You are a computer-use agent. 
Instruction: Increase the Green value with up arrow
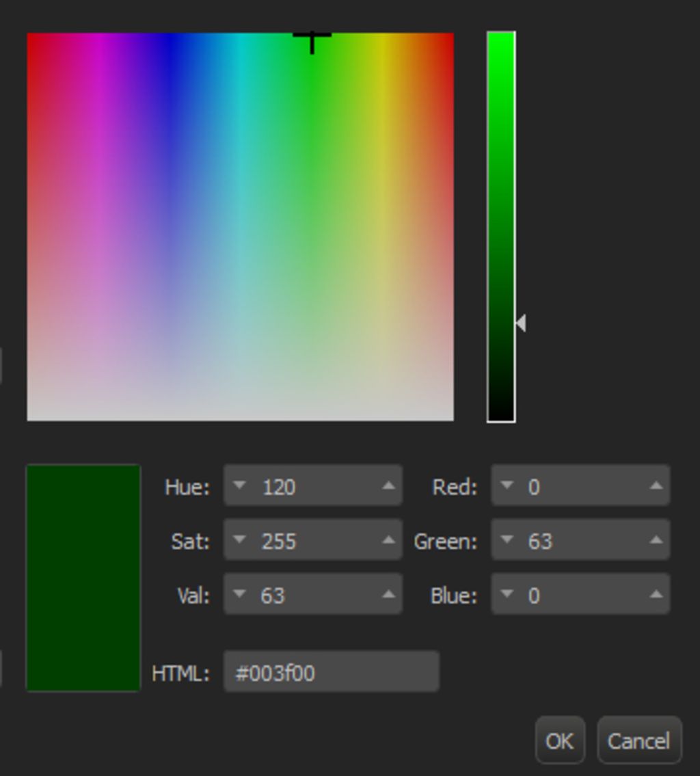click(656, 540)
